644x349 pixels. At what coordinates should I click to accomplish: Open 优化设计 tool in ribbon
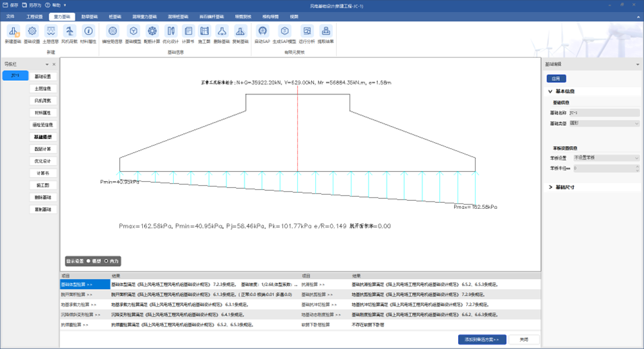(170, 34)
